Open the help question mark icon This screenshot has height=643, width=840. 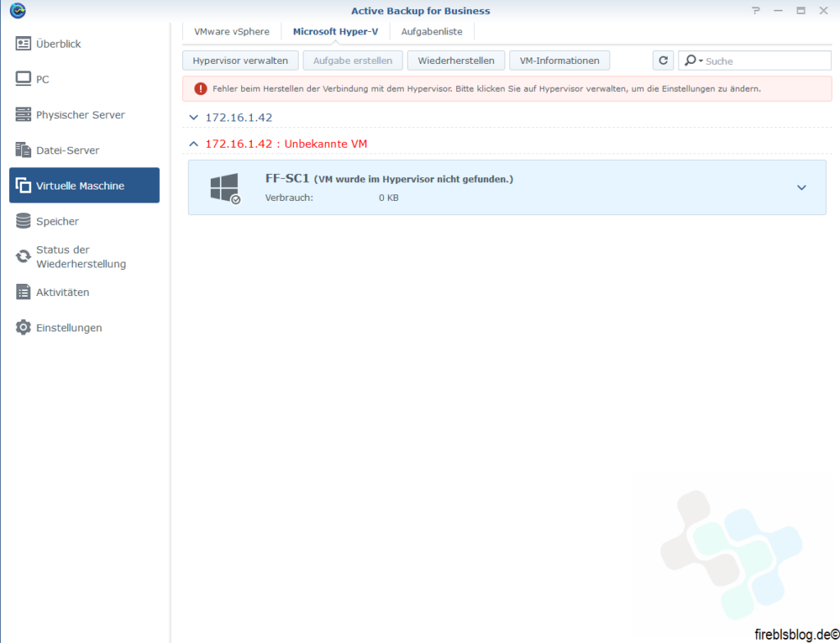click(x=756, y=11)
